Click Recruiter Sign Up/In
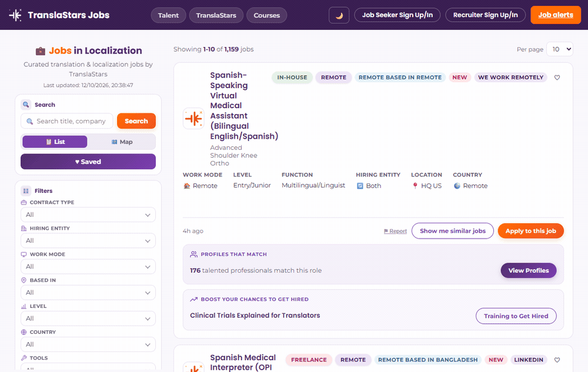The height and width of the screenshot is (372, 588). pyautogui.click(x=485, y=15)
